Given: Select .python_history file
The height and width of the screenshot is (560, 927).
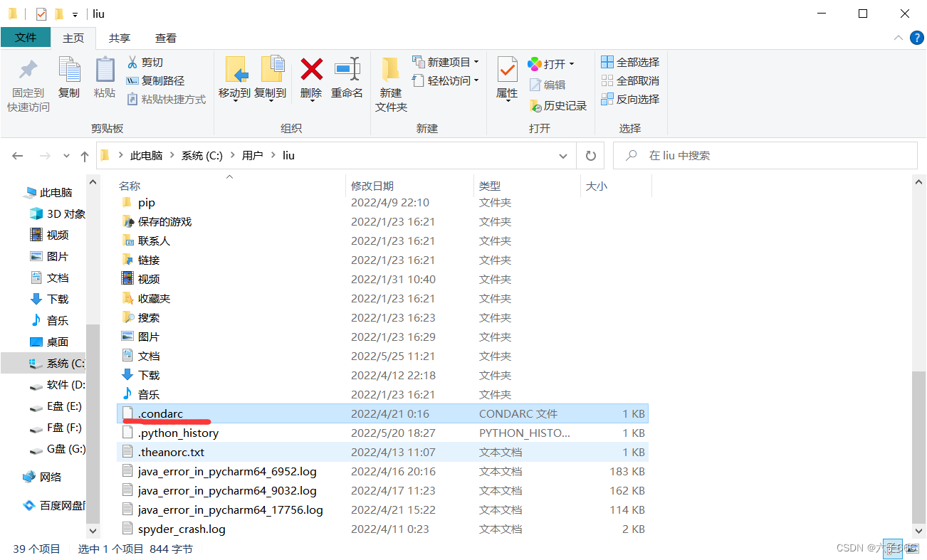Looking at the screenshot, I should [x=382, y=433].
